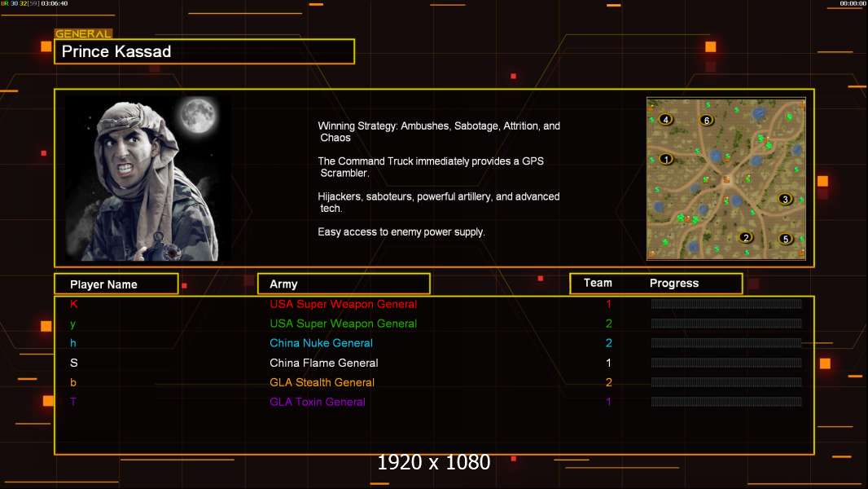Click loading progress bar for player S
The image size is (868, 489).
pos(726,363)
